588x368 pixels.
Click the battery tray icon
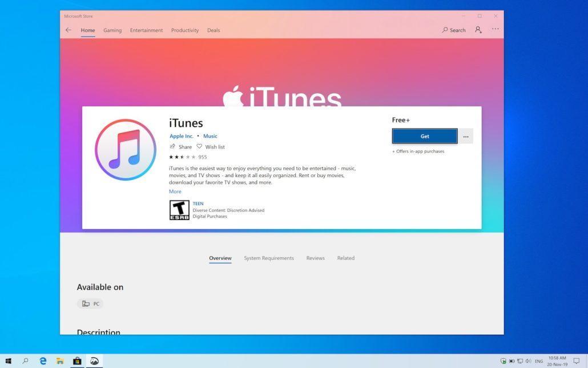point(512,361)
